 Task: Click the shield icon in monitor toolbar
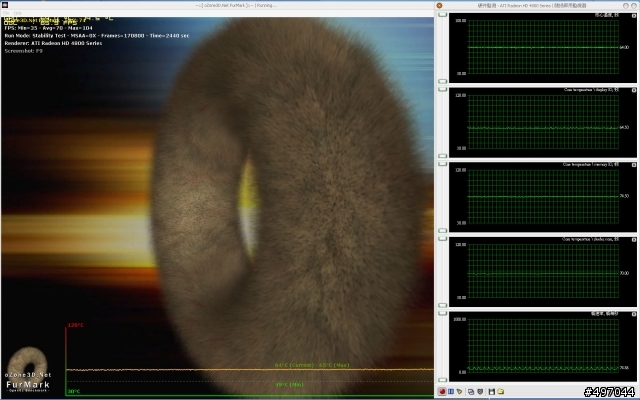coord(480,391)
